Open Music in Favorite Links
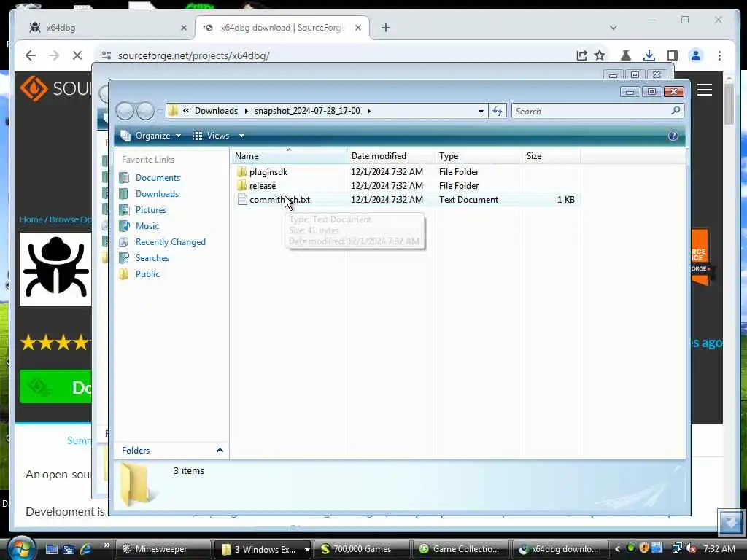The image size is (747, 560). (147, 226)
